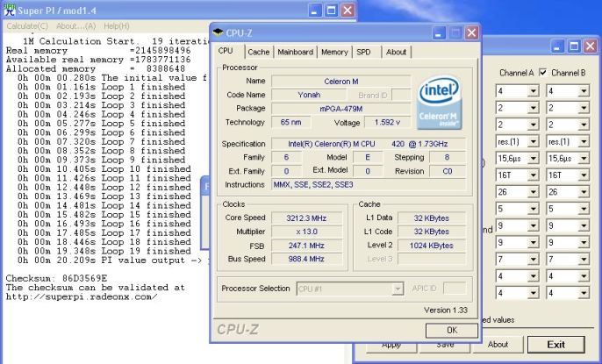
Task: Switch to the About tab in CPU-Z
Action: pyautogui.click(x=396, y=52)
